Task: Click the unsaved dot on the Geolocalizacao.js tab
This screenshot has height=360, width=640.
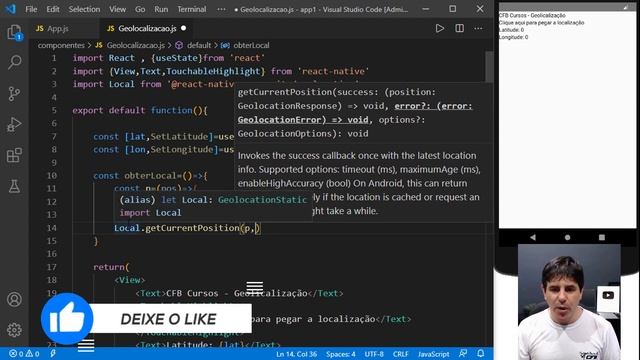Action: [x=183, y=28]
